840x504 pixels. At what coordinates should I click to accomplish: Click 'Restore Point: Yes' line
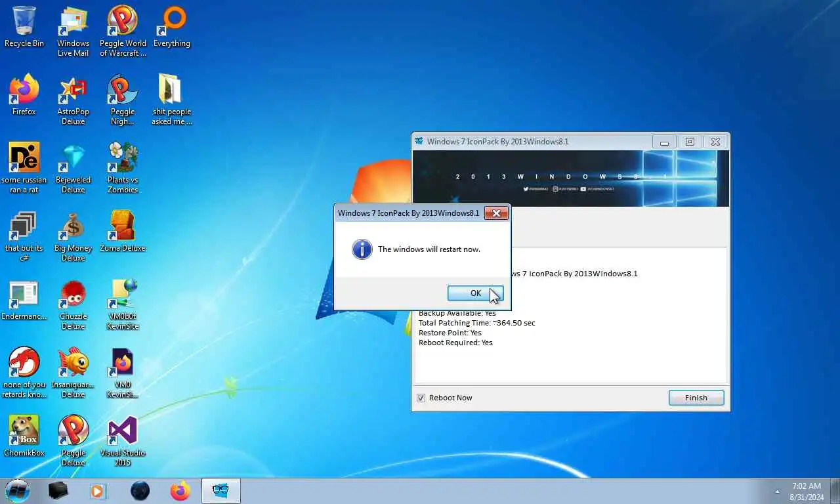point(450,333)
